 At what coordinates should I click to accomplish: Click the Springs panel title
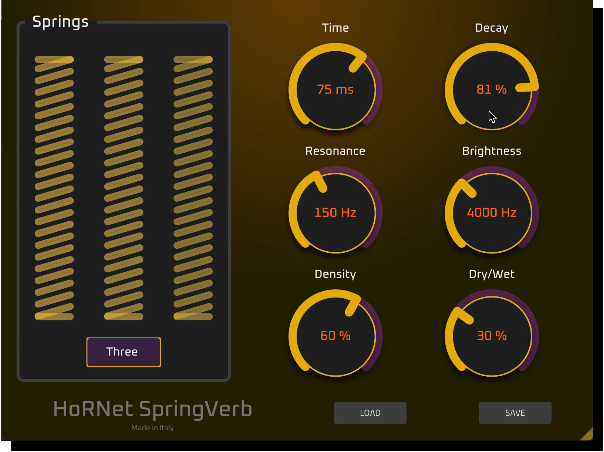(60, 22)
